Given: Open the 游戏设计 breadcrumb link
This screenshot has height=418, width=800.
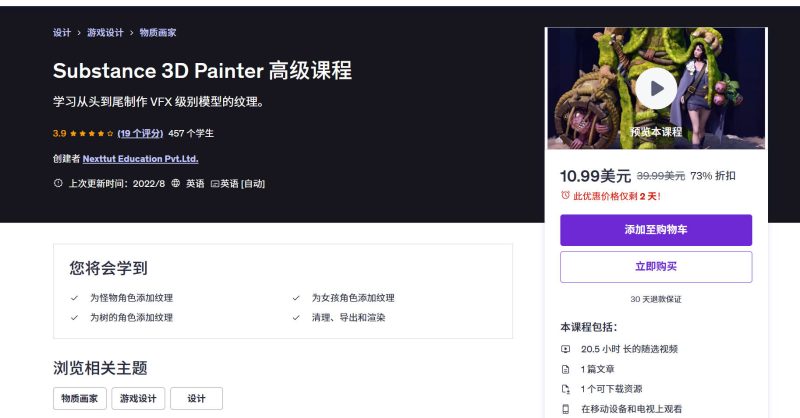Looking at the screenshot, I should [x=105, y=33].
